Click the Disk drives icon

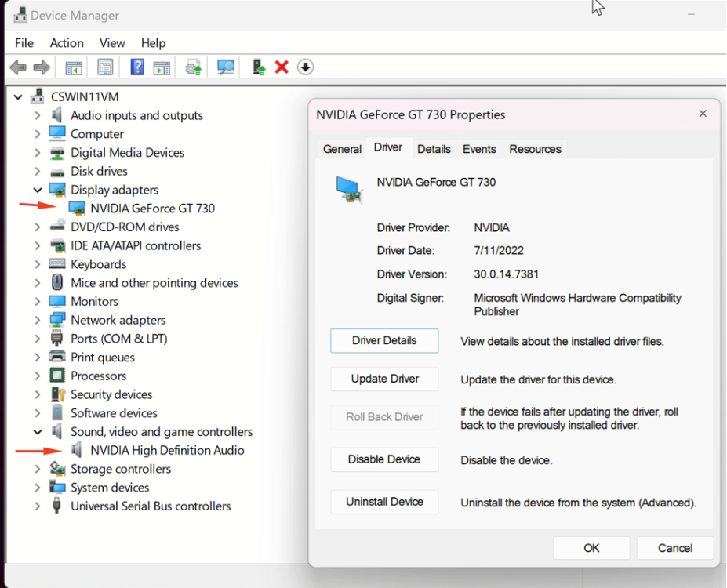click(57, 172)
